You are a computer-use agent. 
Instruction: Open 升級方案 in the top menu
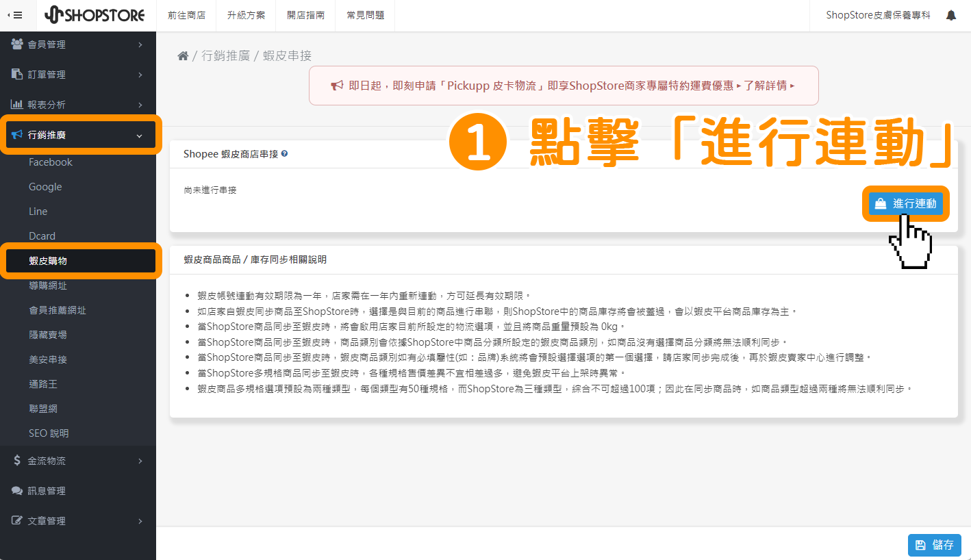(246, 15)
